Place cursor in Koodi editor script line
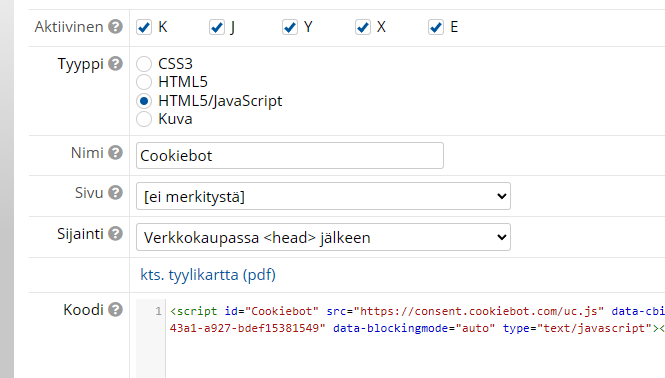The width and height of the screenshot is (665, 378). click(x=417, y=320)
